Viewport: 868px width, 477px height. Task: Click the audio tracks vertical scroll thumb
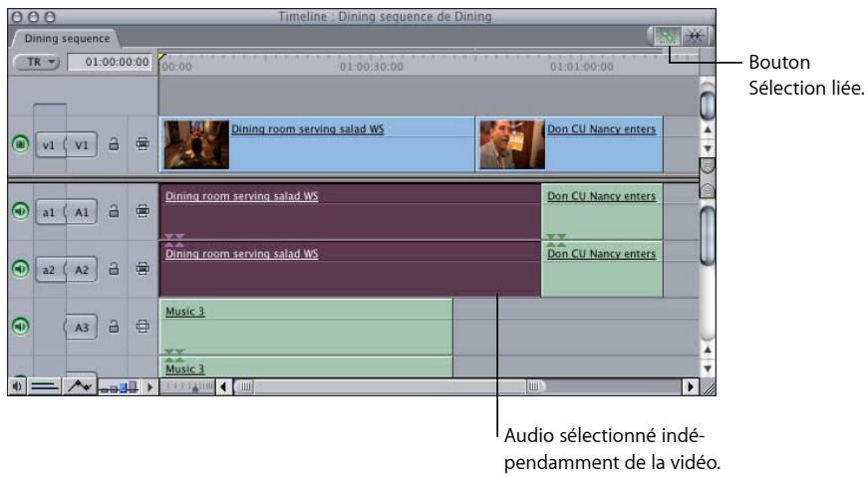(707, 236)
